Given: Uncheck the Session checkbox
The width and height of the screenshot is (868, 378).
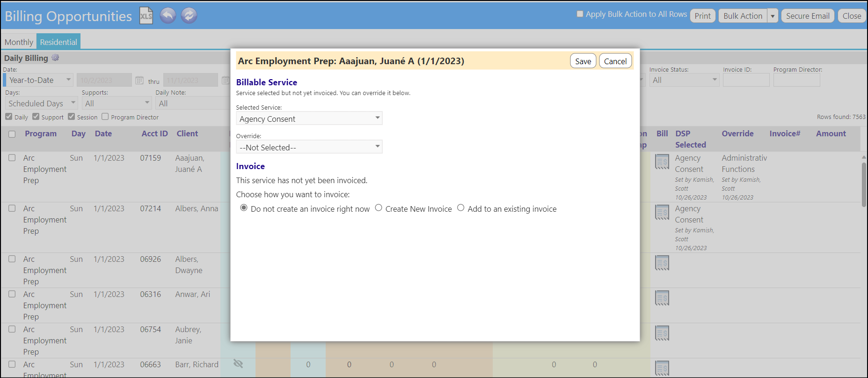Looking at the screenshot, I should 72,117.
